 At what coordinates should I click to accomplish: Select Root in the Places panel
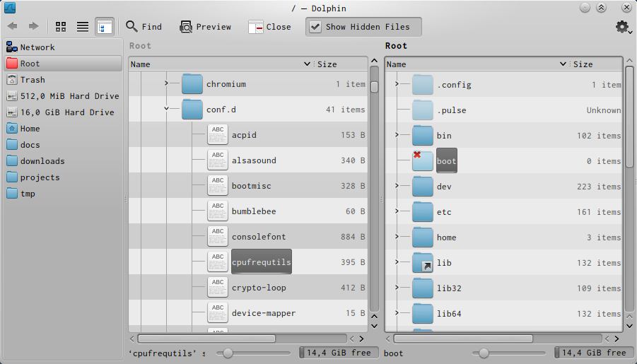[63, 64]
